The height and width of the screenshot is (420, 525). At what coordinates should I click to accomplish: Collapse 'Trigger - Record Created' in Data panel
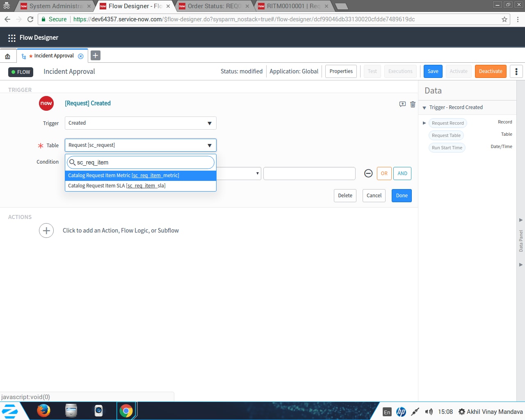coord(425,107)
